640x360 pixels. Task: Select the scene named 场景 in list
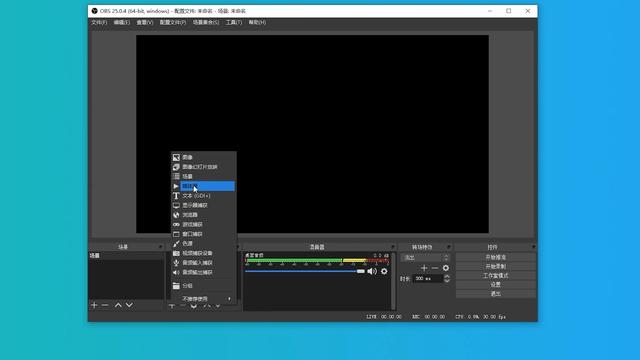coord(126,256)
